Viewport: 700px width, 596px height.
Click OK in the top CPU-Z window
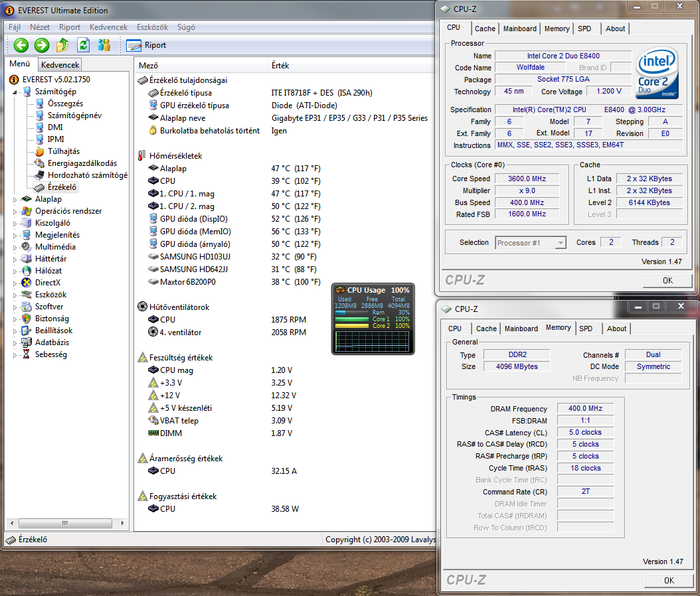[667, 281]
